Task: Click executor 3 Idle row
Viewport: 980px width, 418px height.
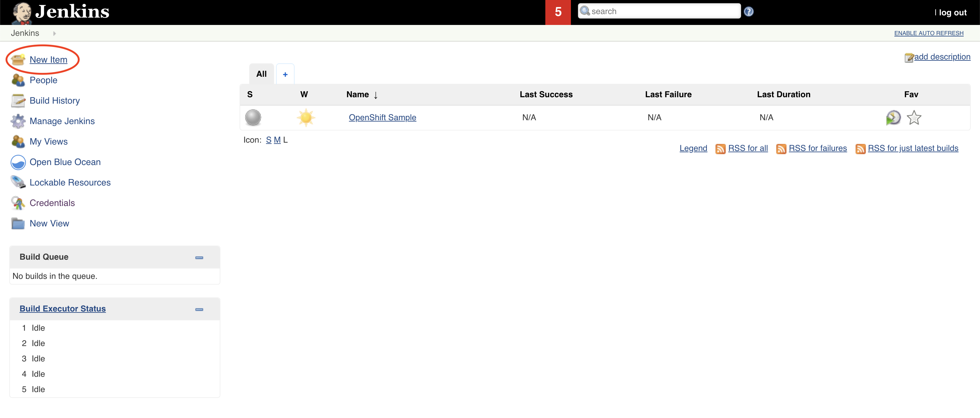Action: tap(115, 359)
